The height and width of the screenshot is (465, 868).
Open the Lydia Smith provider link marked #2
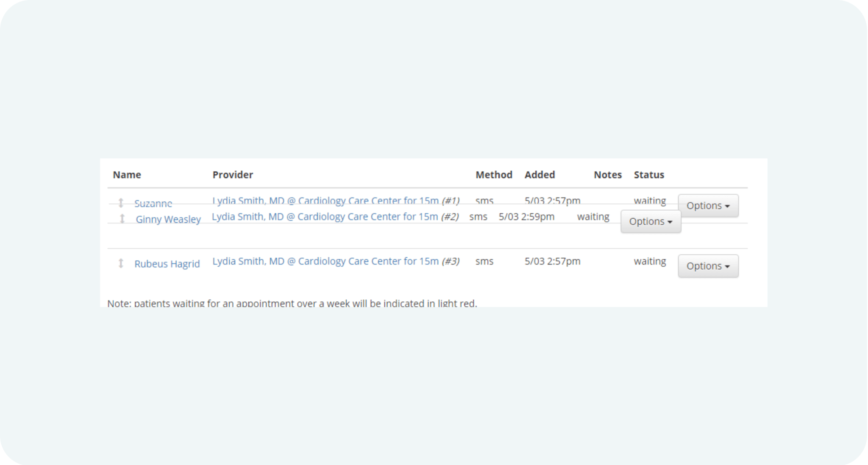click(x=325, y=217)
